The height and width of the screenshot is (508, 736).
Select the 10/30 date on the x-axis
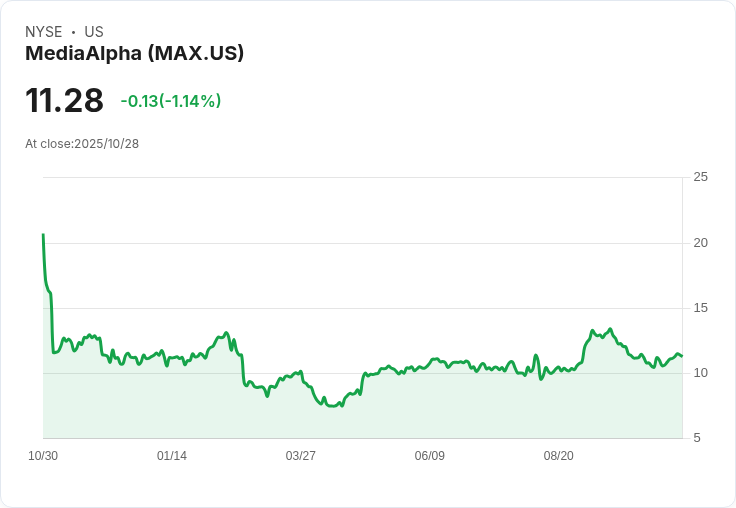(x=43, y=456)
